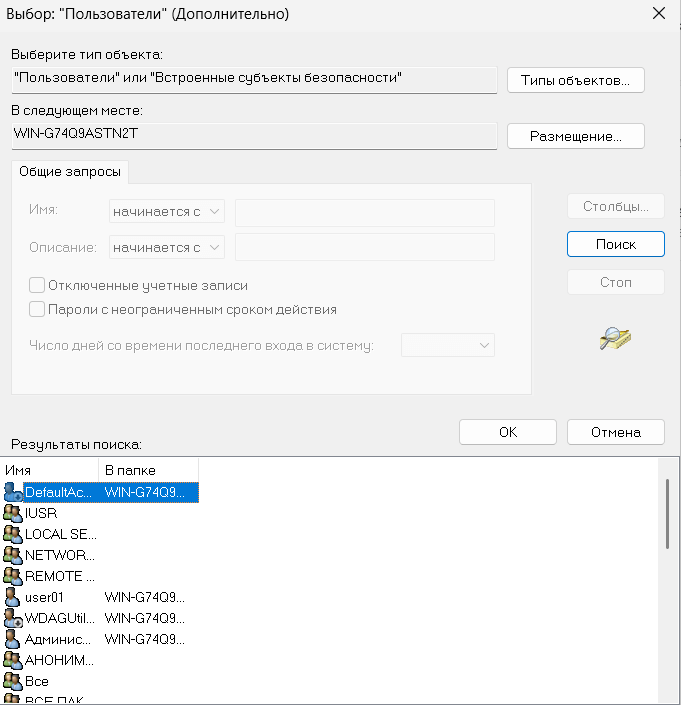Click the user01 account icon
Viewport: 681px width, 705px height.
click(x=13, y=597)
